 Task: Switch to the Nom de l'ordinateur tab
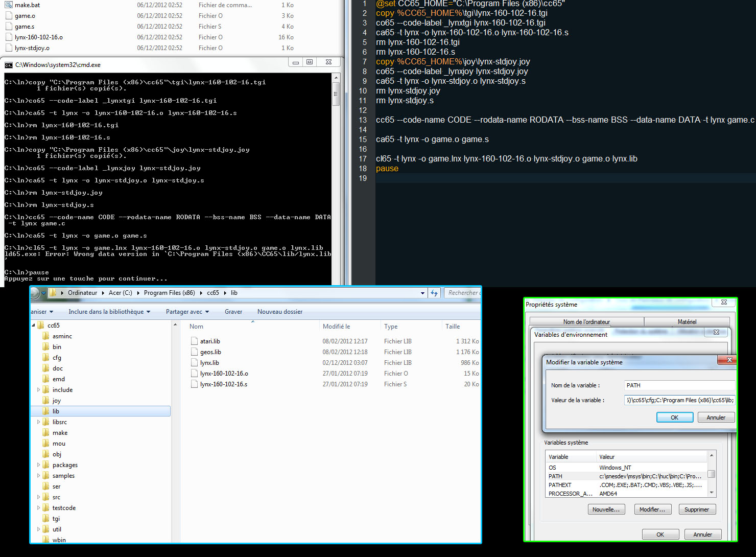[586, 322]
